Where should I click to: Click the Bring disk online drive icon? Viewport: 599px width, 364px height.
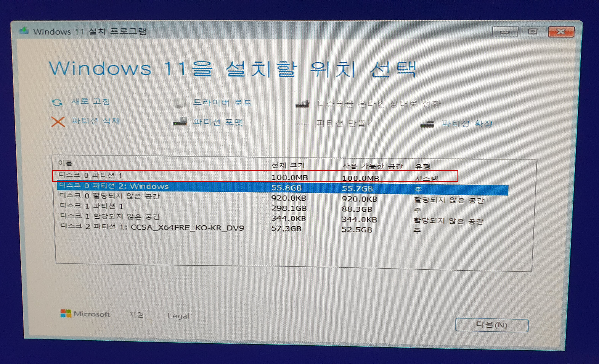click(302, 104)
